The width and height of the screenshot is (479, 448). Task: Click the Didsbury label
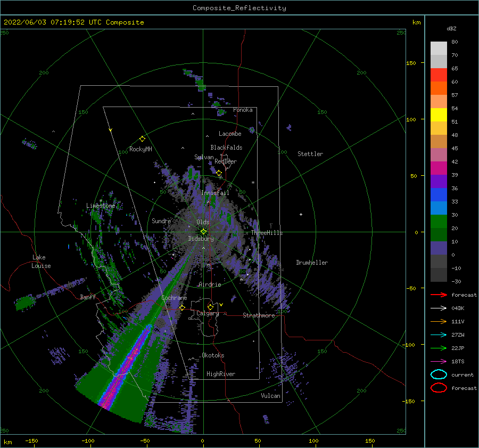[201, 239]
